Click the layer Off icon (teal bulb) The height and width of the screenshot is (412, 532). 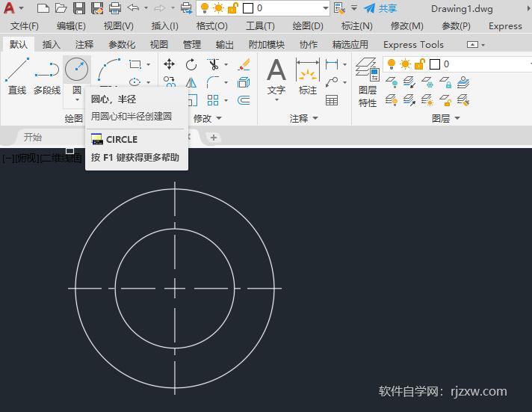tap(392, 82)
